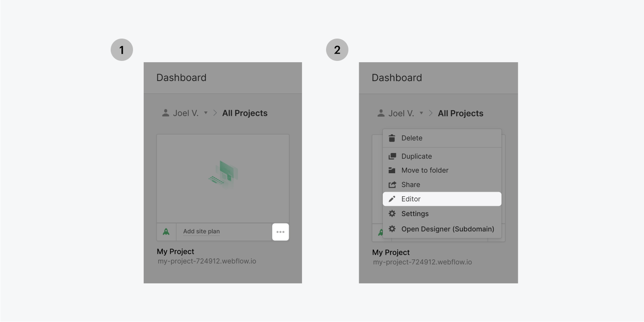Click the Move to folder folder icon
The image size is (644, 322).
pos(392,170)
